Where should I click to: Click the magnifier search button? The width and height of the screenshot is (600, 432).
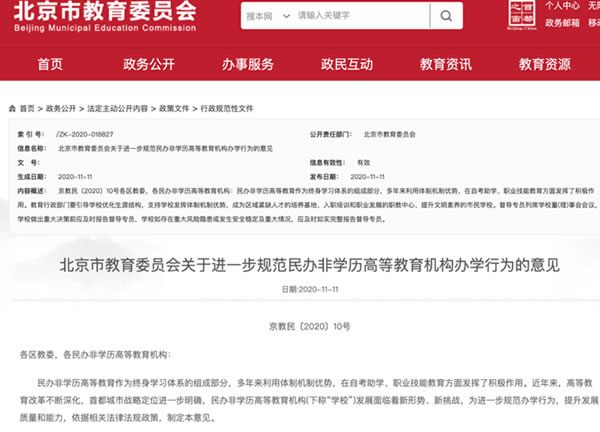(x=446, y=16)
